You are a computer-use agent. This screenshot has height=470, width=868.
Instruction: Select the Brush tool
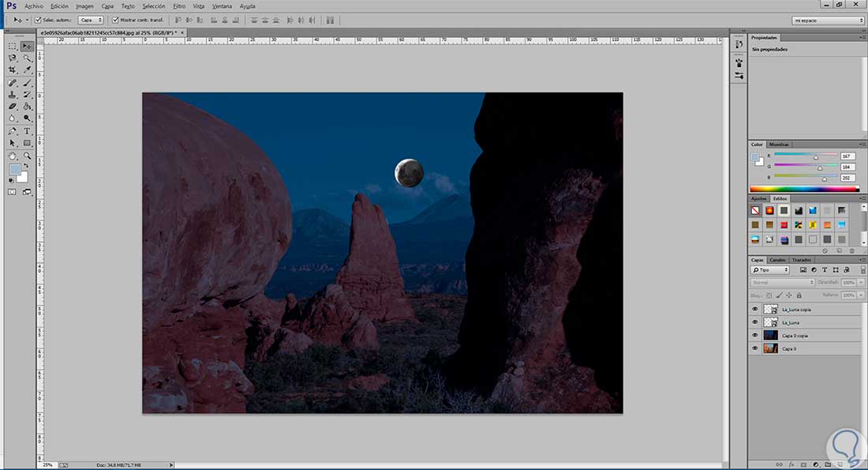(x=27, y=83)
